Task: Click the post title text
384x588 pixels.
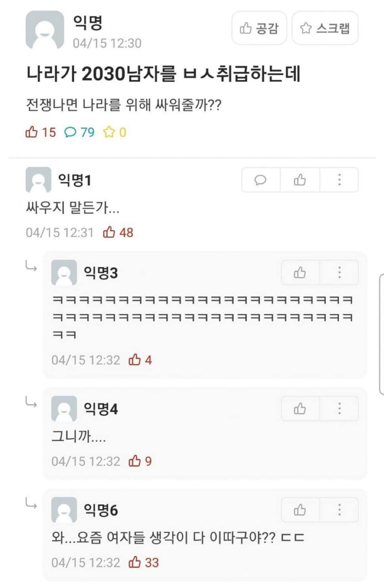Action: click(163, 74)
